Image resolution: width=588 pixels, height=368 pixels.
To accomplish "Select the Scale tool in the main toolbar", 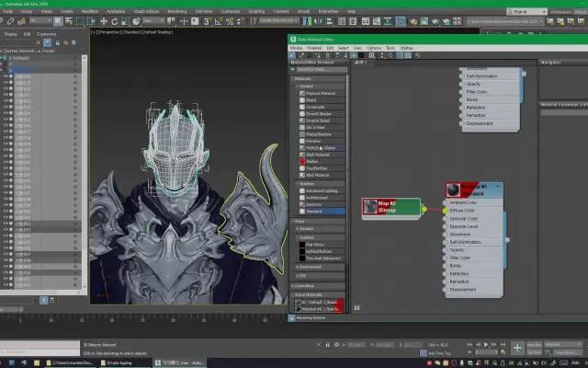I will coord(125,21).
